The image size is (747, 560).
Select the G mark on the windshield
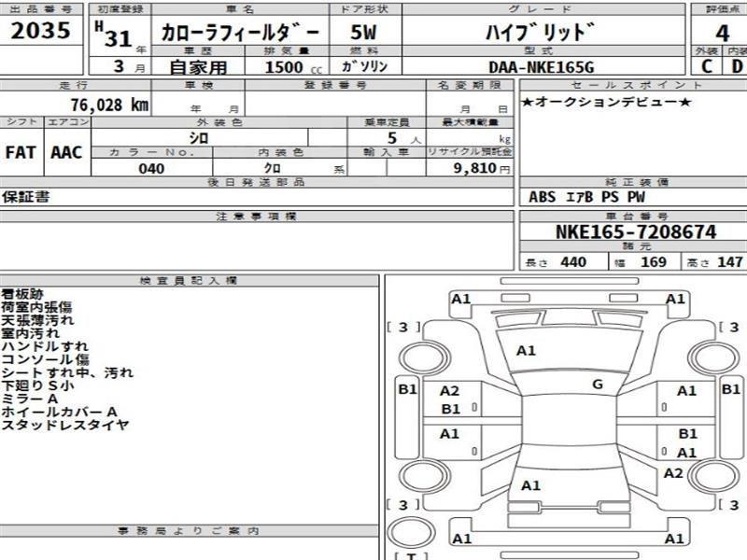598,385
